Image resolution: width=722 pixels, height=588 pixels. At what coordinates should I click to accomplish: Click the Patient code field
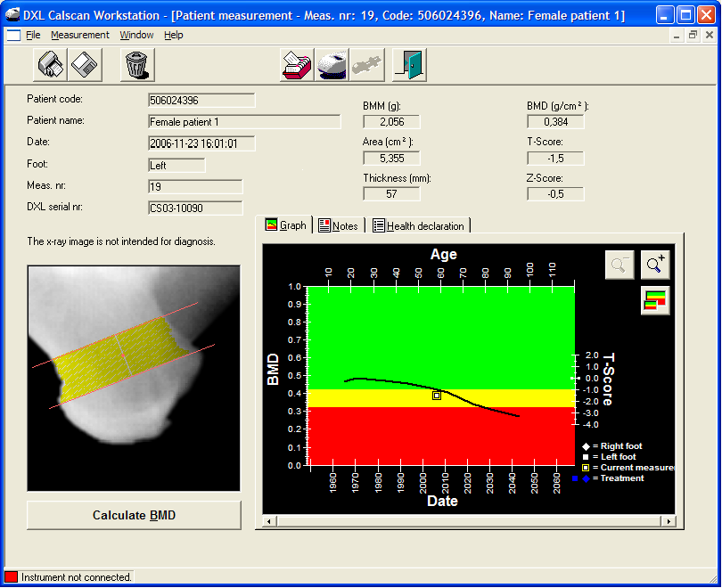coord(201,101)
